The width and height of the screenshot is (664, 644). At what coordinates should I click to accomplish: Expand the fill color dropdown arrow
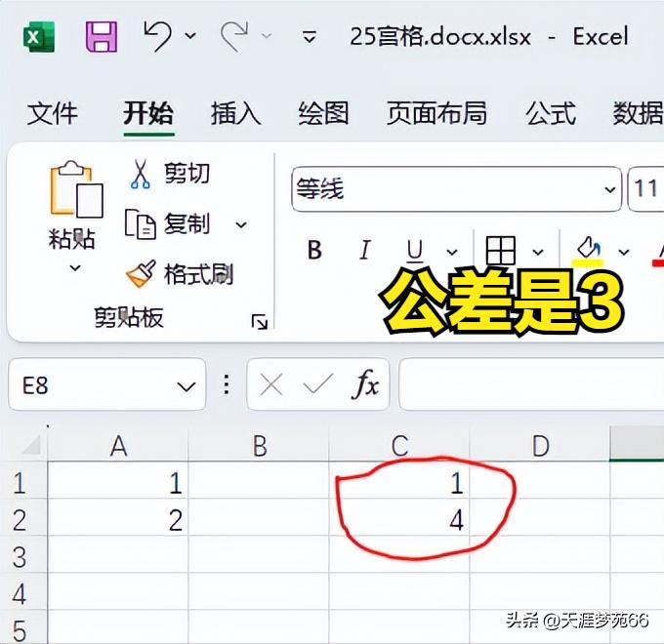[x=623, y=252]
